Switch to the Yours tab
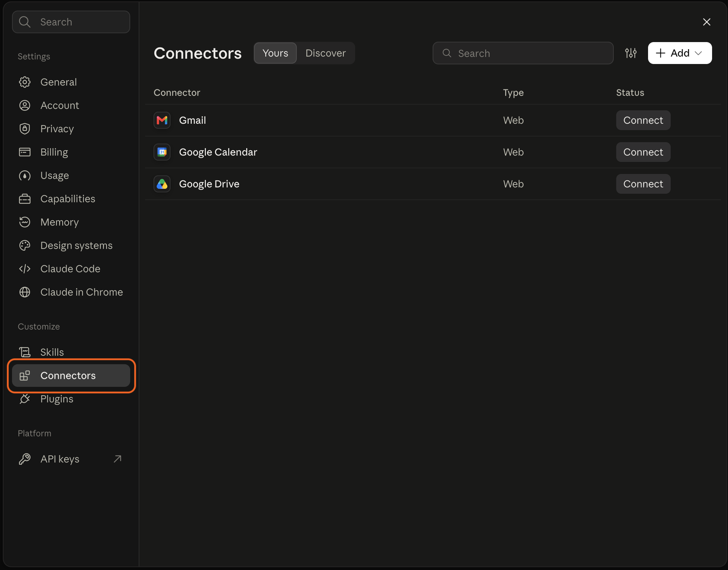The width and height of the screenshot is (728, 570). pos(275,53)
